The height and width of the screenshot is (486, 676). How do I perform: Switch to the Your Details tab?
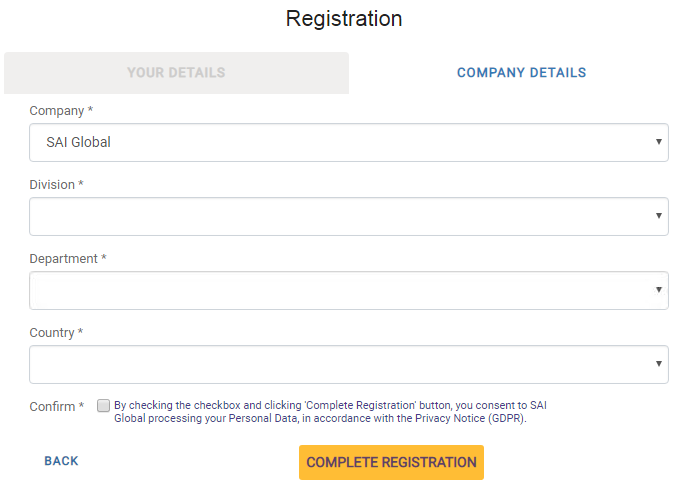(x=176, y=73)
